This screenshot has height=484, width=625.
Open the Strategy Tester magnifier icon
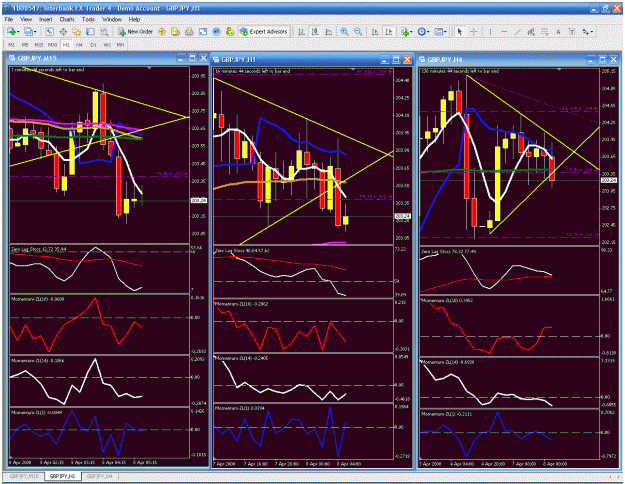click(x=104, y=31)
